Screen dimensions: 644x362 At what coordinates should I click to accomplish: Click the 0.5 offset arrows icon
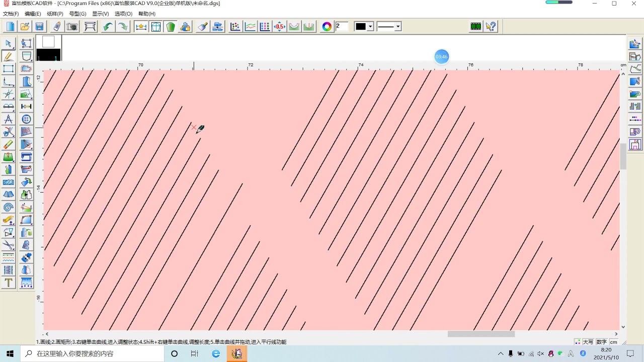click(x=280, y=27)
